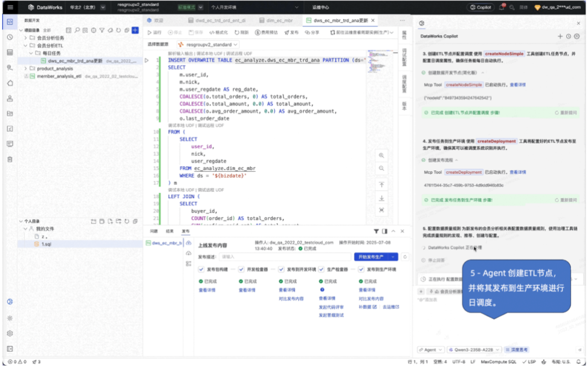This screenshot has height=370, width=588.
Task: Toggle the 开发检查器 checkbox
Action: tap(241, 270)
